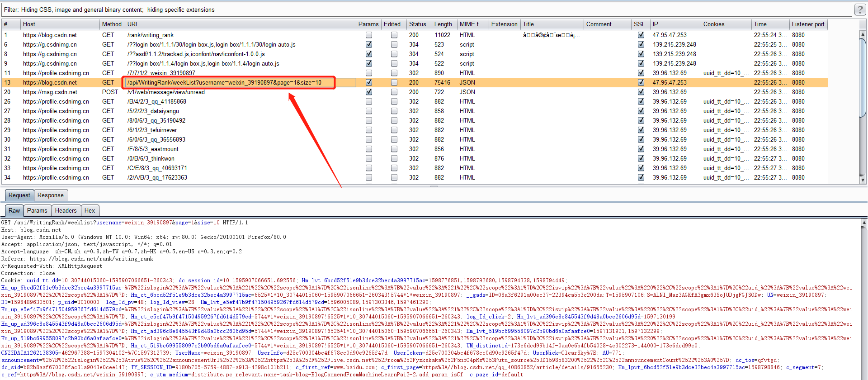Sort by the # column header
Image resolution: width=868 pixels, height=380 pixels.
pyautogui.click(x=11, y=24)
